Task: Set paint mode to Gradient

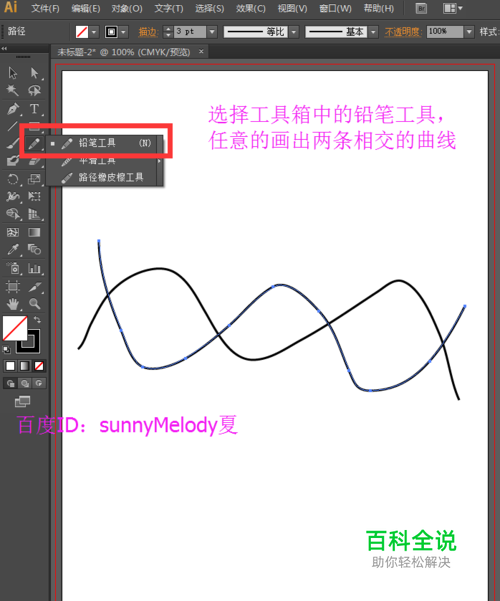Action: coord(24,366)
